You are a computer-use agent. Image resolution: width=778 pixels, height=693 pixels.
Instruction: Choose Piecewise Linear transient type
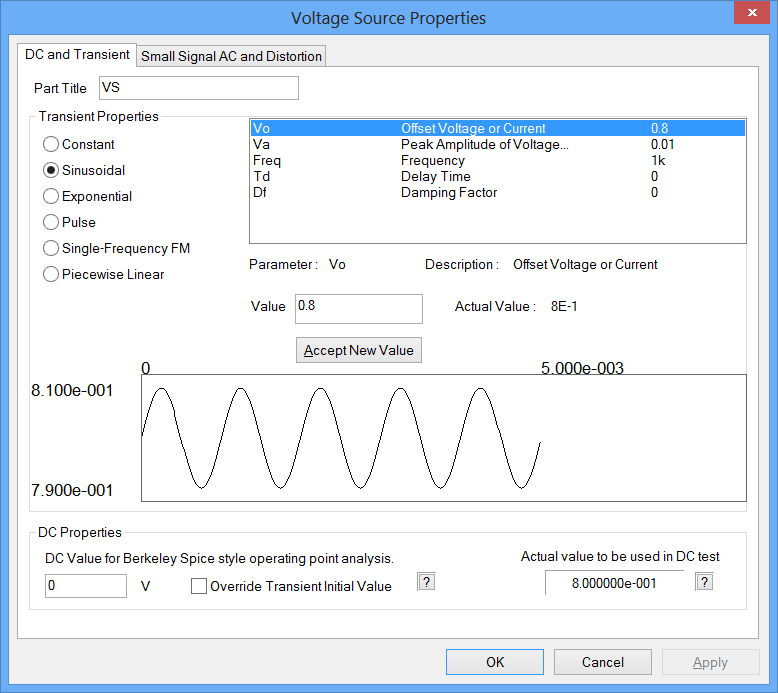pyautogui.click(x=51, y=275)
